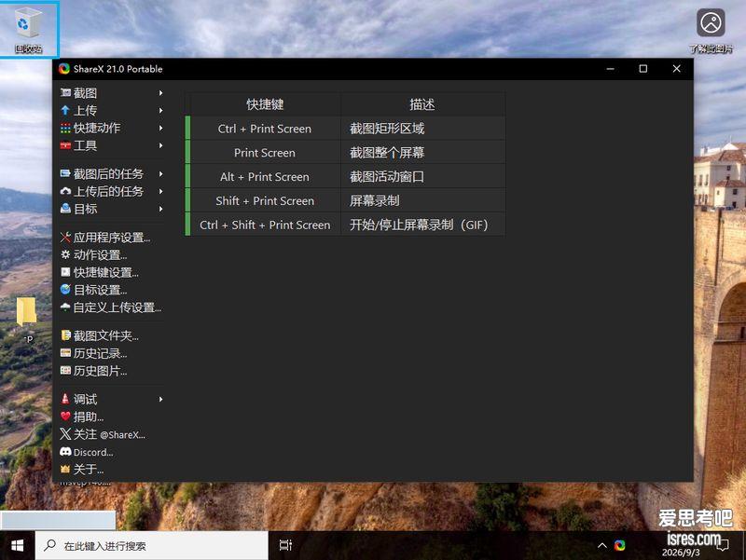Click the 动作设置 gear icon
Viewport: 746px width, 560px height.
coord(65,254)
